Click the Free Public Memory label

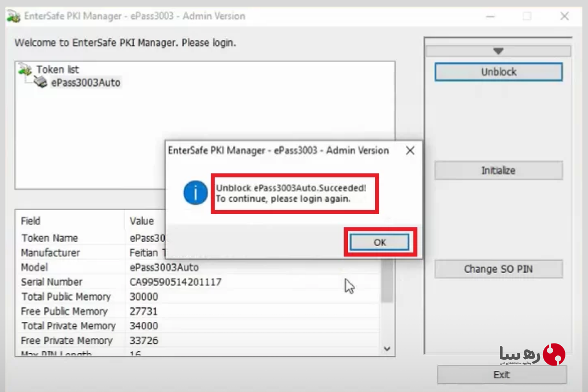point(64,312)
